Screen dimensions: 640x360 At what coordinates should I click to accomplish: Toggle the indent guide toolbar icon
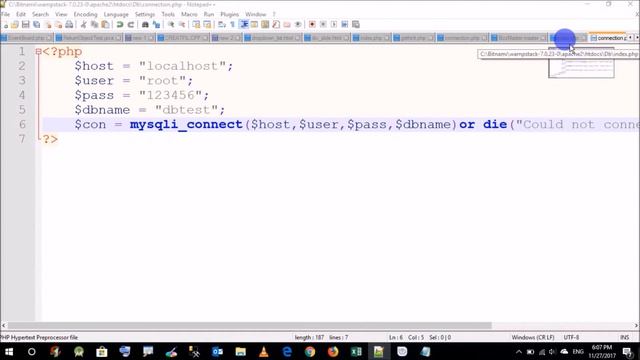coord(244,24)
